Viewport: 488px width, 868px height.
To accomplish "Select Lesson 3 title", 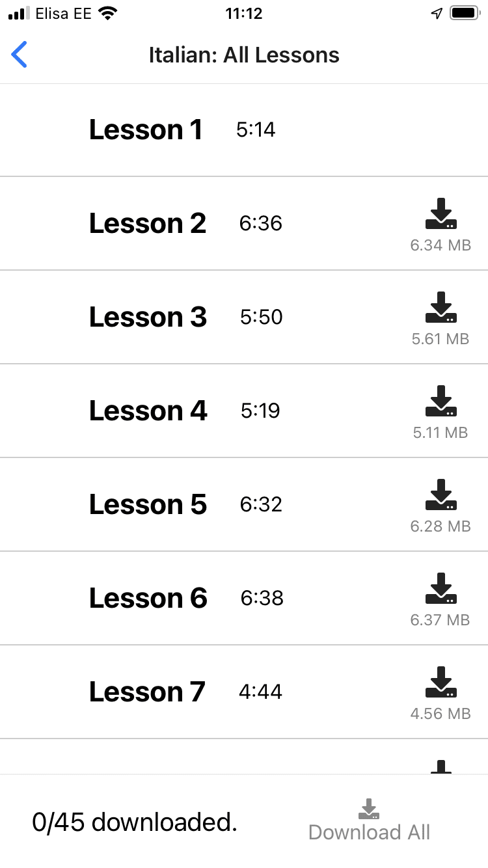I will pyautogui.click(x=148, y=318).
